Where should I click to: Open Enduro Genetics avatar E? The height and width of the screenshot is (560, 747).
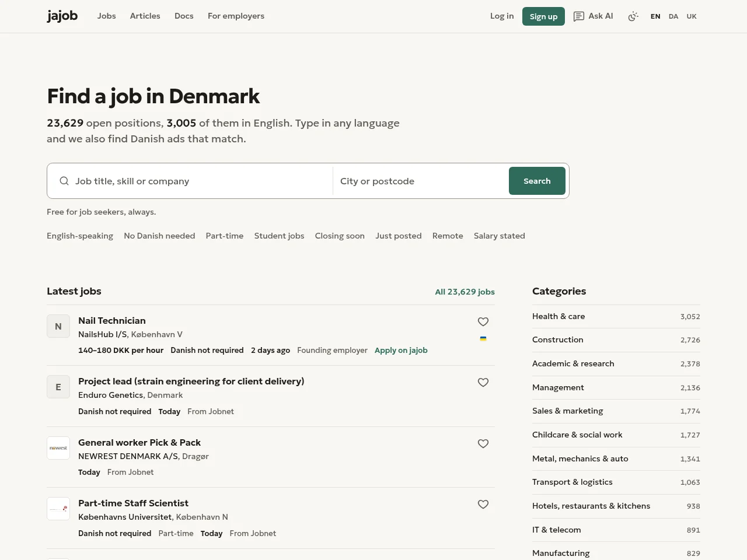pyautogui.click(x=58, y=387)
